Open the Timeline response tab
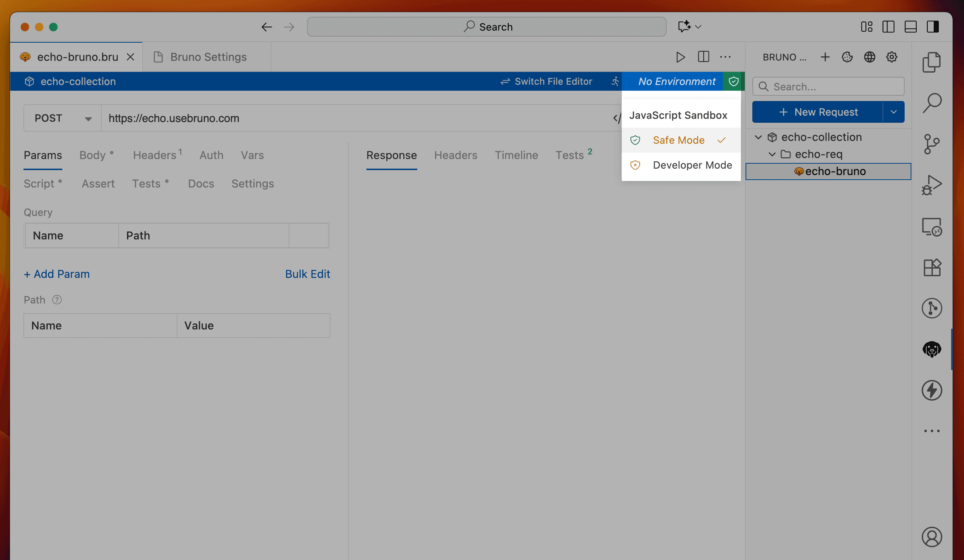The height and width of the screenshot is (560, 964). tap(516, 155)
